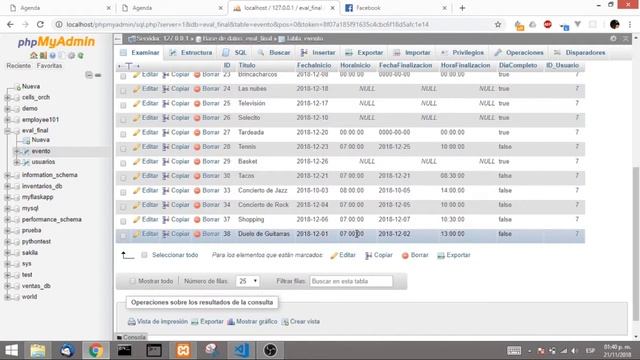Viewport: 640px width, 360px height.
Task: Edit row 33 Concierto de Jazz
Action: [146, 191]
